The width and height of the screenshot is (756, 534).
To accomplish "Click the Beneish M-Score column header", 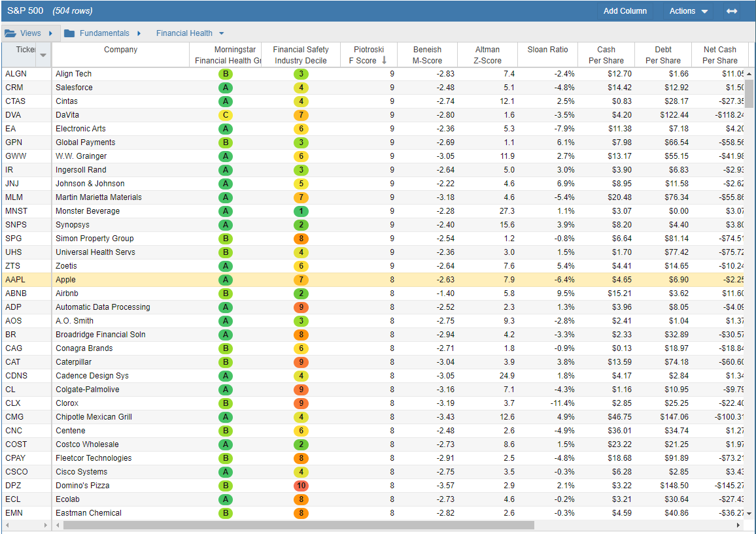I will (x=427, y=55).
